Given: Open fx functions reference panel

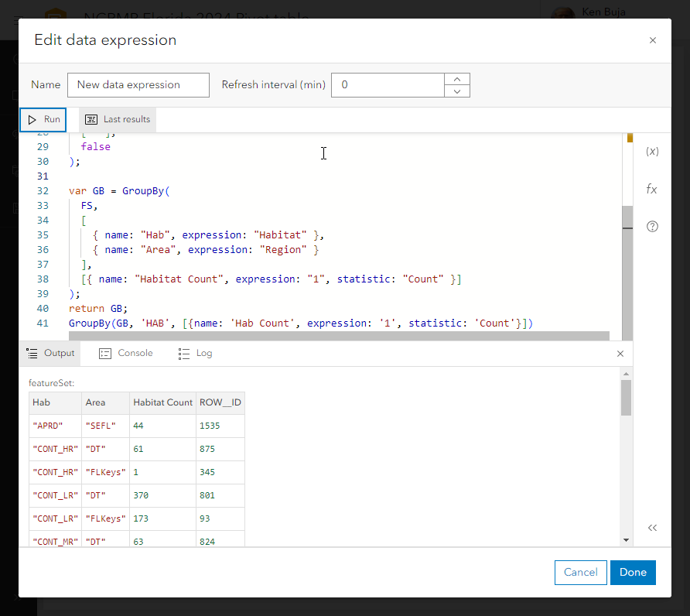Looking at the screenshot, I should point(652,189).
